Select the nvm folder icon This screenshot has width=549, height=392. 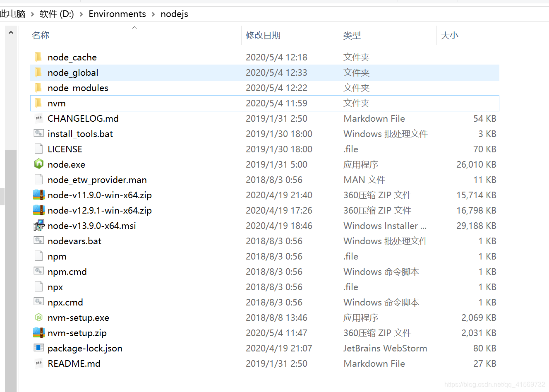[x=38, y=103]
